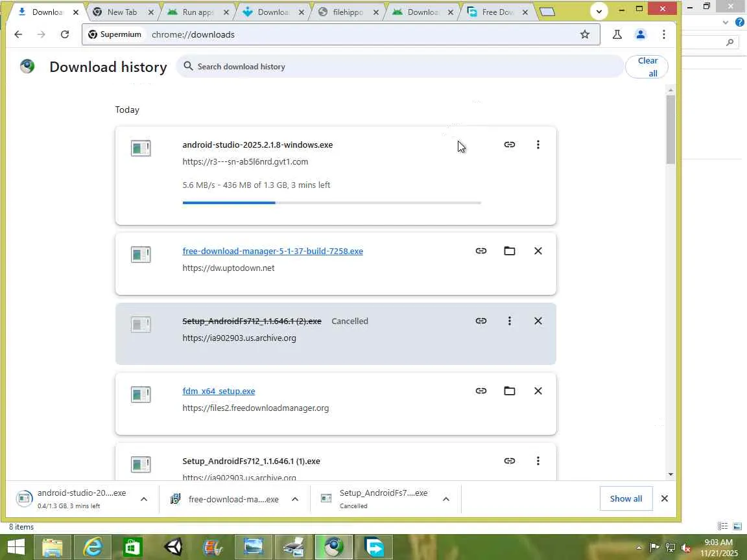Image resolution: width=747 pixels, height=560 pixels.
Task: Switch to the Free Dow tab
Action: coord(497,12)
